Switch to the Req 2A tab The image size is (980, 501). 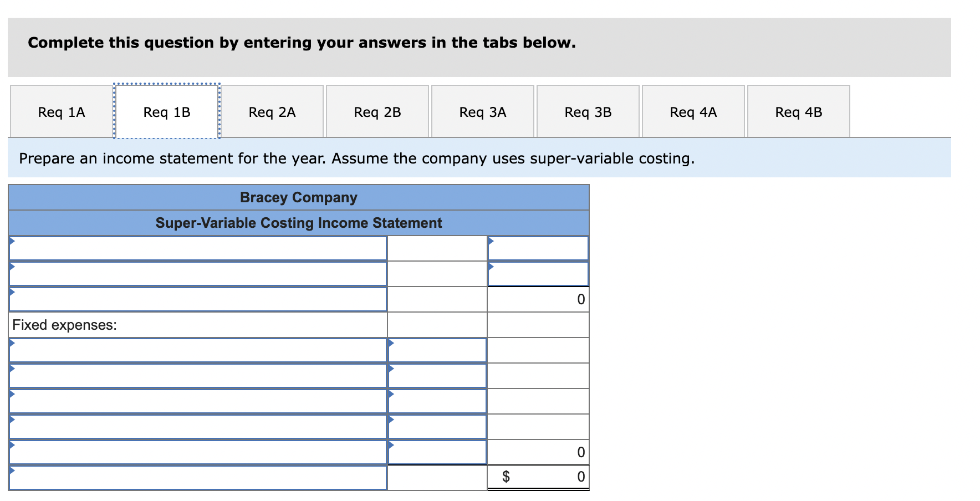point(272,111)
